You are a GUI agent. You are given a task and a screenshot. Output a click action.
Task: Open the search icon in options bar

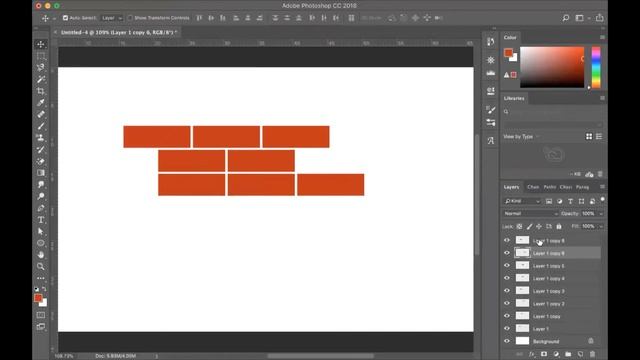point(566,18)
